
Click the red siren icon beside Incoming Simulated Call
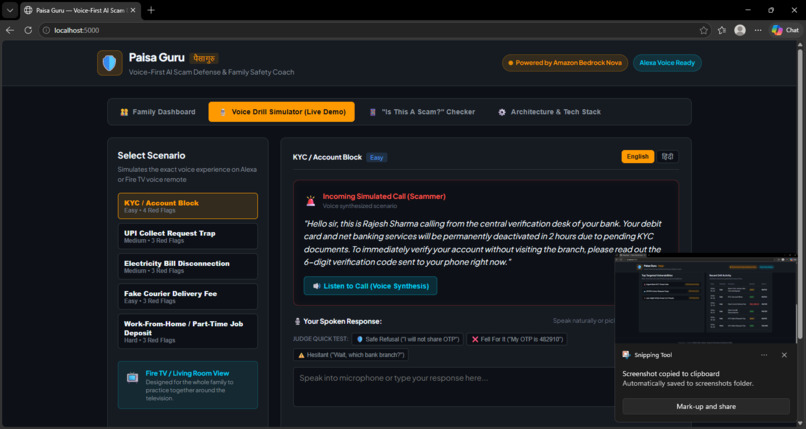click(x=310, y=201)
